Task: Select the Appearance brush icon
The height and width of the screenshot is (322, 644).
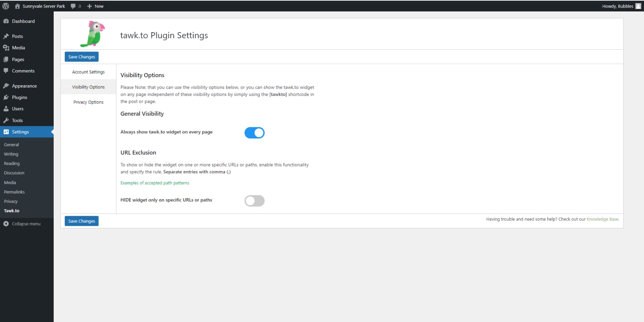Action: click(6, 86)
